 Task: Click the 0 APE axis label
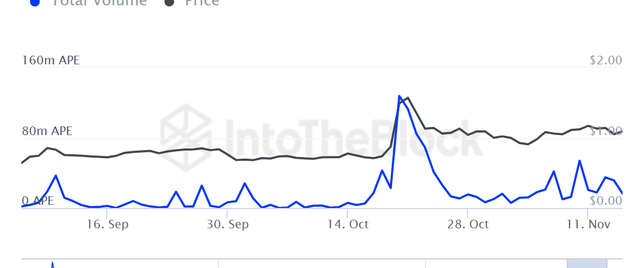click(38, 201)
